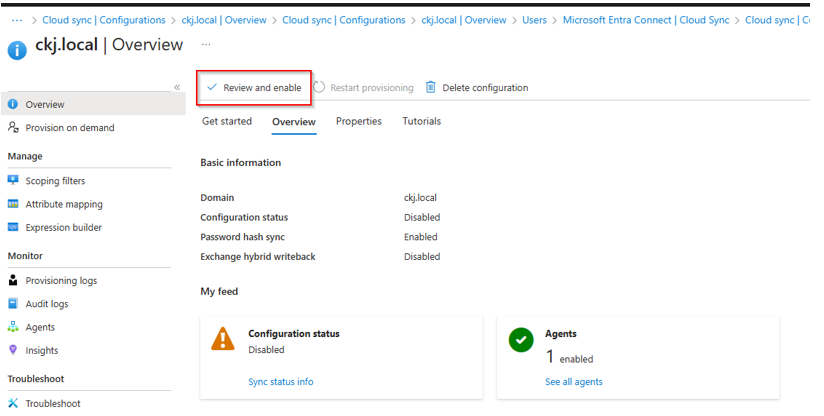Switch to the Properties tab

(358, 121)
